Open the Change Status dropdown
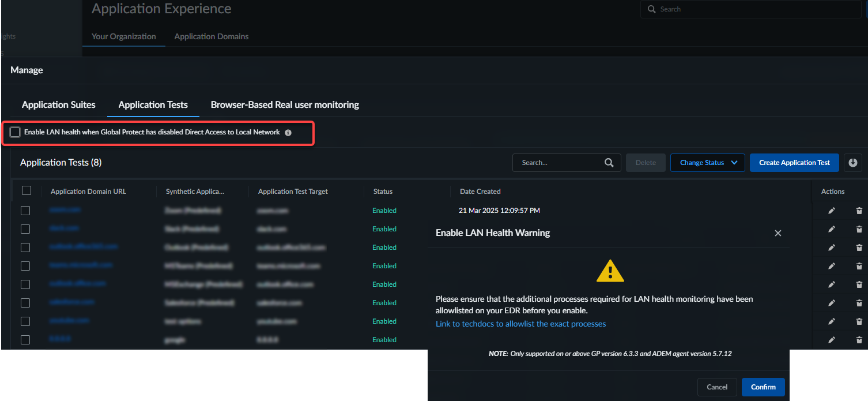Screen dimensions: 868x401 pyautogui.click(x=708, y=163)
